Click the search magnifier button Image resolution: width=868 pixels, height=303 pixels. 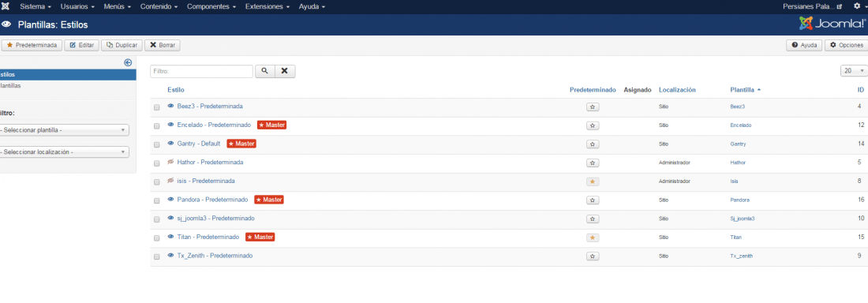pos(264,71)
